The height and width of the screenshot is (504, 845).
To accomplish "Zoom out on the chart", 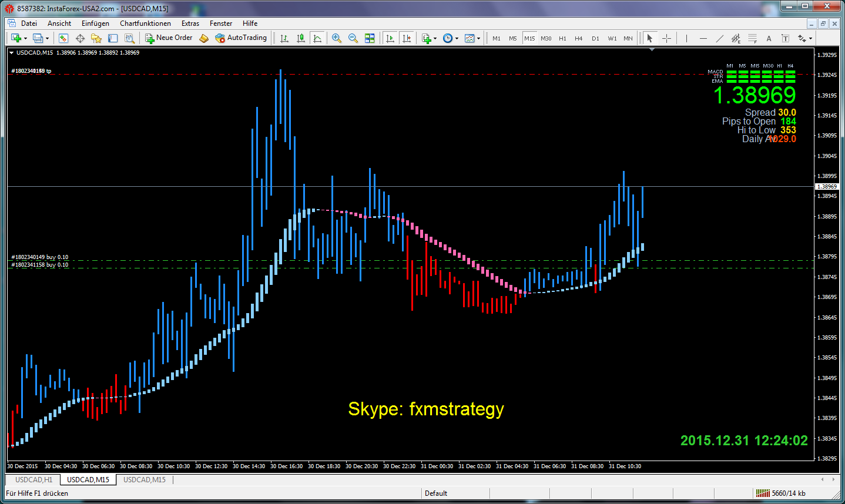I will (x=353, y=38).
